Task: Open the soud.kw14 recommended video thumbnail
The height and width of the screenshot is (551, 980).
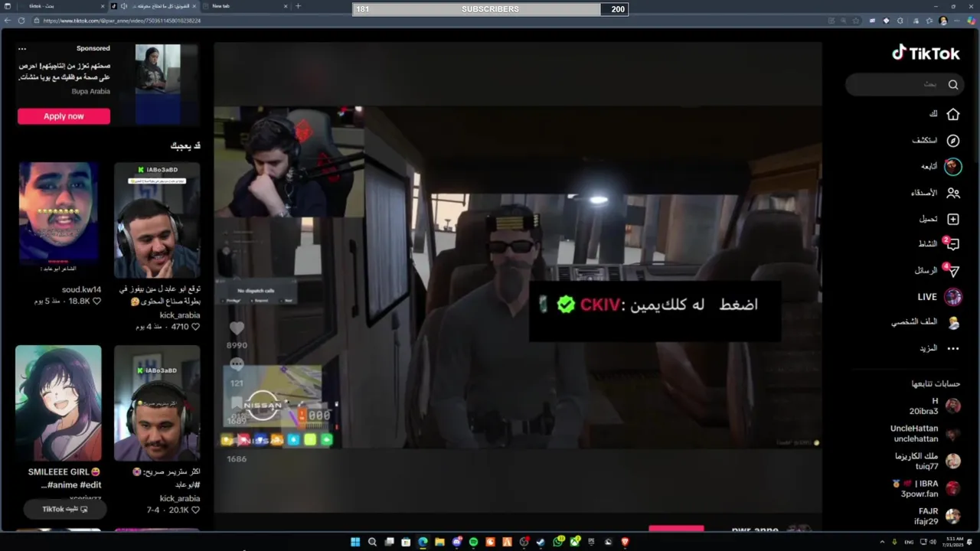Action: (58, 214)
